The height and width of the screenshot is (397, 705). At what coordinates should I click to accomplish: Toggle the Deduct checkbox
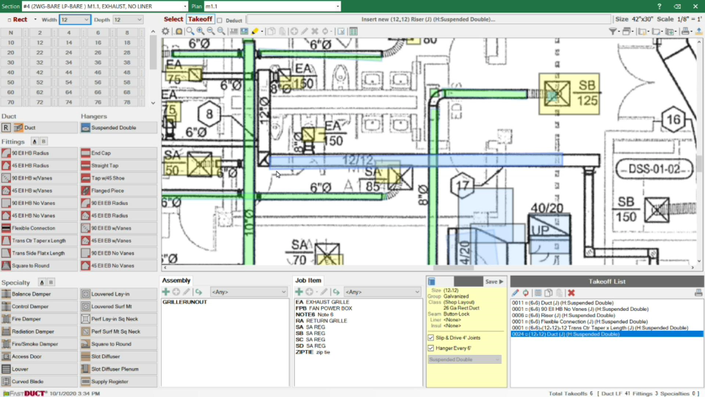pos(220,20)
